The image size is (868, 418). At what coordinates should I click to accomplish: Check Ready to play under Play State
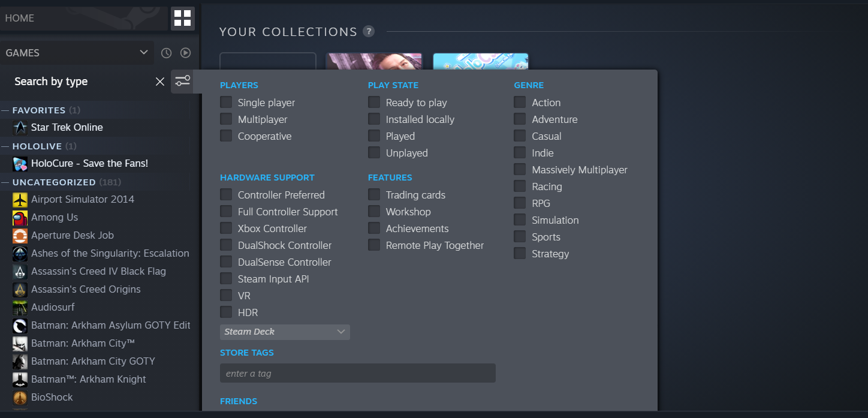pos(373,103)
